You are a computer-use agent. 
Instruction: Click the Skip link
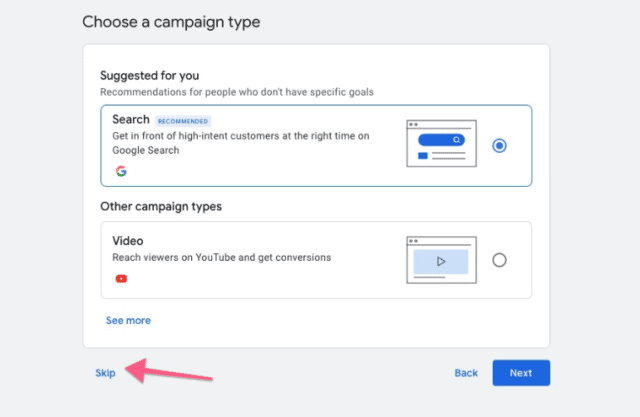tap(105, 373)
